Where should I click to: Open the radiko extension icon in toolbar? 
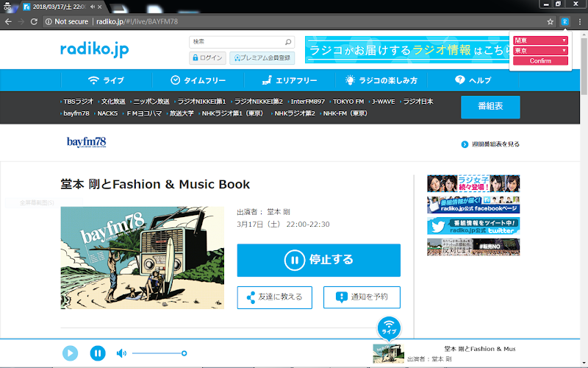pos(564,22)
